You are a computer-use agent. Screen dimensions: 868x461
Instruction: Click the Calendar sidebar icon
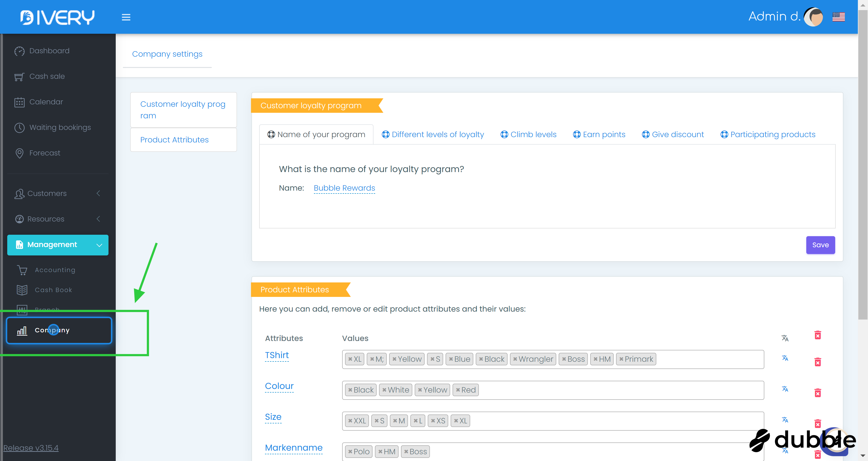pos(20,102)
